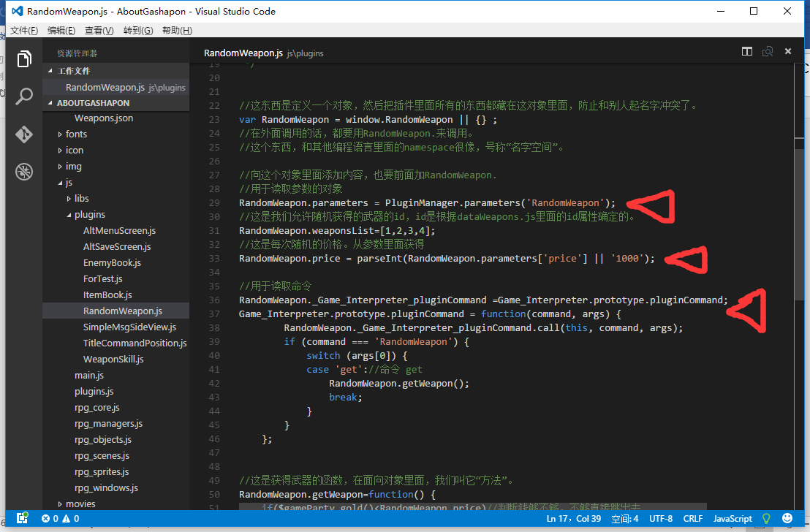Viewport: 810px width, 532px height.
Task: Open the Explorer view in activity bar
Action: 24,59
